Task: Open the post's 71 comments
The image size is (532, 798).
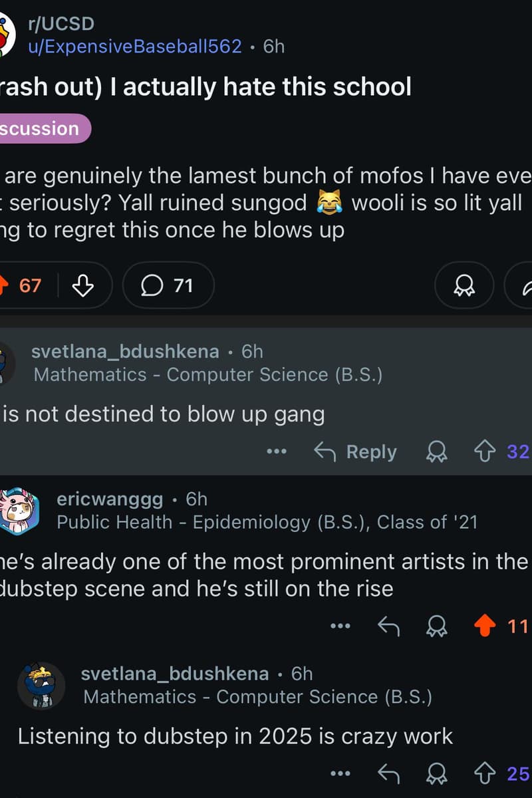Action: coord(168,285)
